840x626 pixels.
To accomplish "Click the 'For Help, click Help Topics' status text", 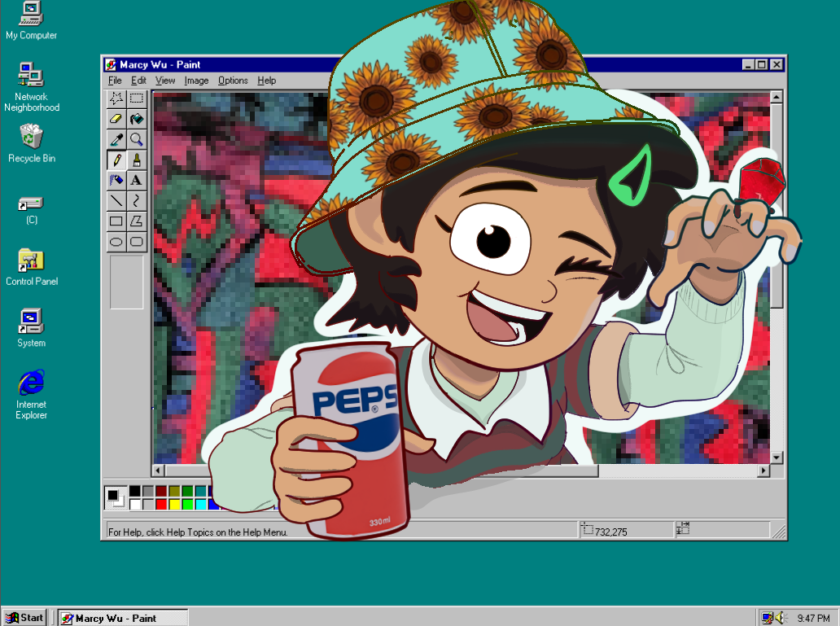I will tap(198, 532).
